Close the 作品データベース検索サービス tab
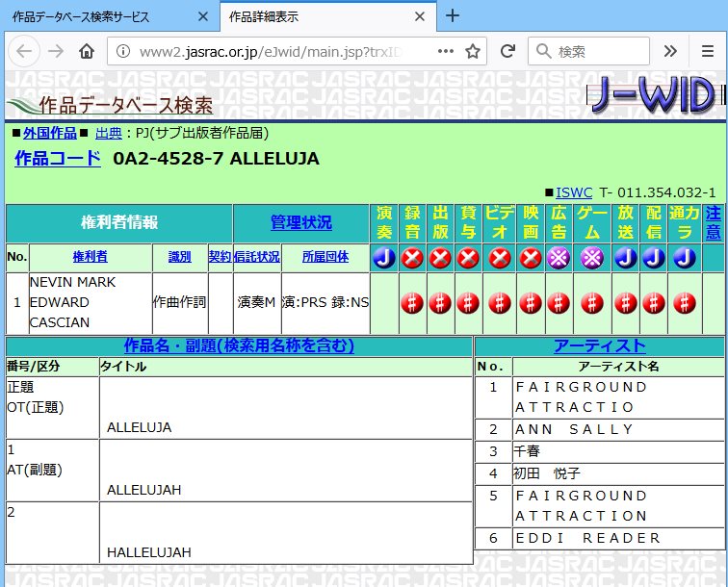The height and width of the screenshot is (587, 728). 203,16
